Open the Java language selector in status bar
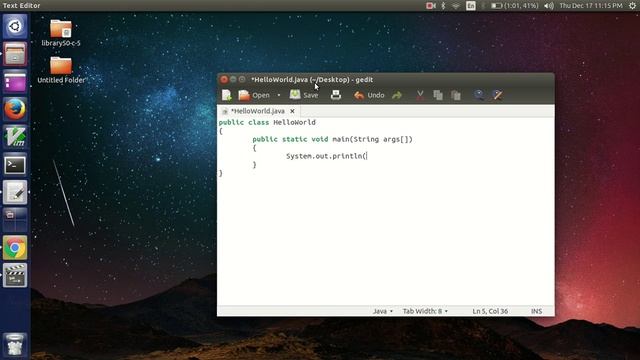Image resolution: width=640 pixels, height=360 pixels. click(383, 311)
